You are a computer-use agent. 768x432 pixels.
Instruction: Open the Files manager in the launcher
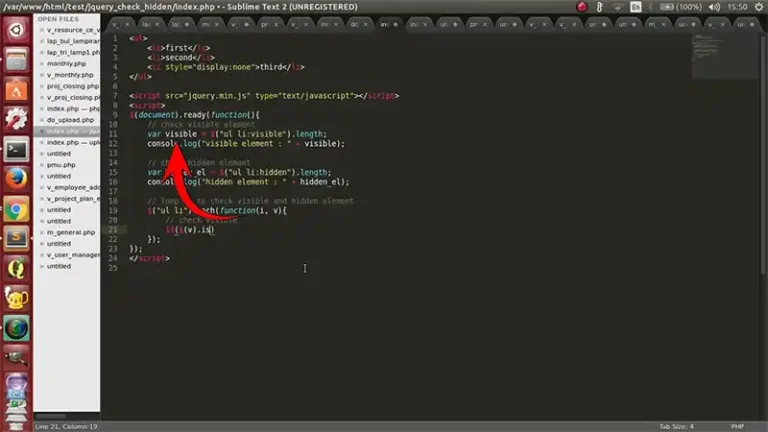tap(16, 60)
